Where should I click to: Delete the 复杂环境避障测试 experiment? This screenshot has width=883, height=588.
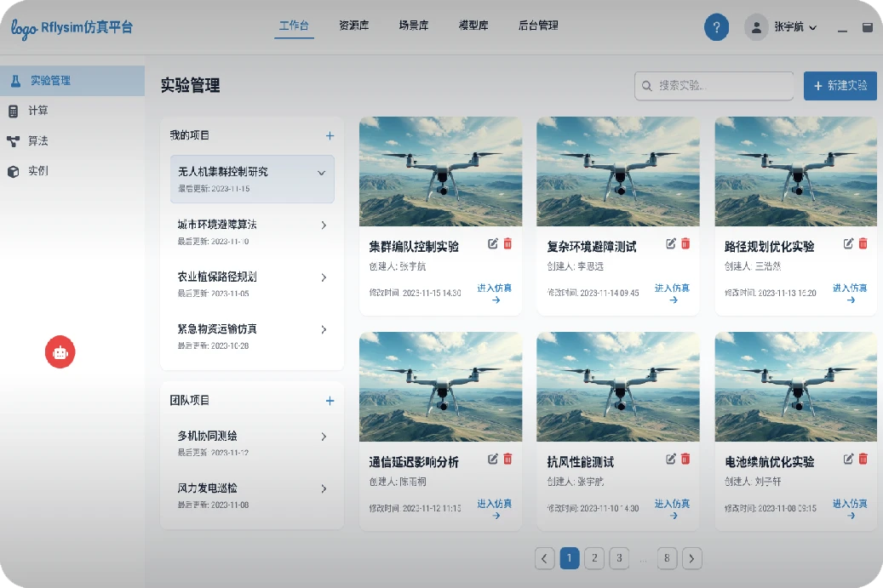tap(685, 244)
